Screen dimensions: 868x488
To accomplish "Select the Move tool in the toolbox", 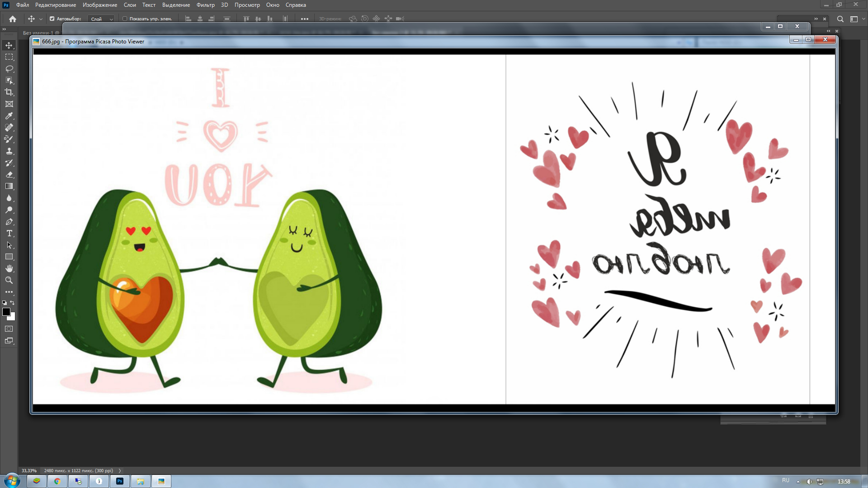I will coord(9,45).
